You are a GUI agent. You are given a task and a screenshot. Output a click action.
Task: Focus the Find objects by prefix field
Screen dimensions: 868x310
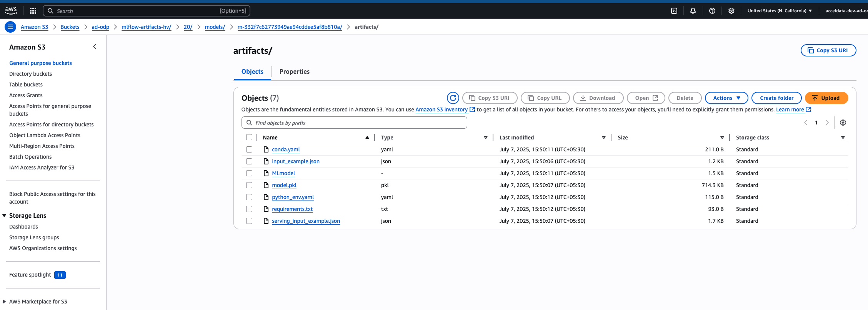pyautogui.click(x=354, y=123)
